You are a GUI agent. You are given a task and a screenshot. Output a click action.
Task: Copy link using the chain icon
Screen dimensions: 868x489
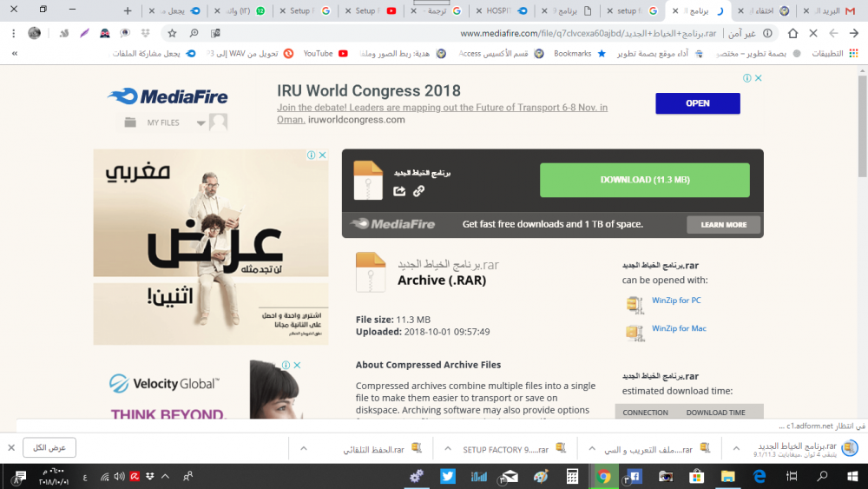419,191
